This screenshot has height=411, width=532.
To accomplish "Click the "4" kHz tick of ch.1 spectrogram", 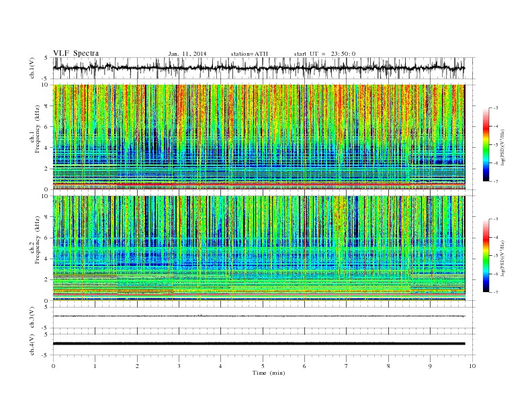I will coord(46,148).
